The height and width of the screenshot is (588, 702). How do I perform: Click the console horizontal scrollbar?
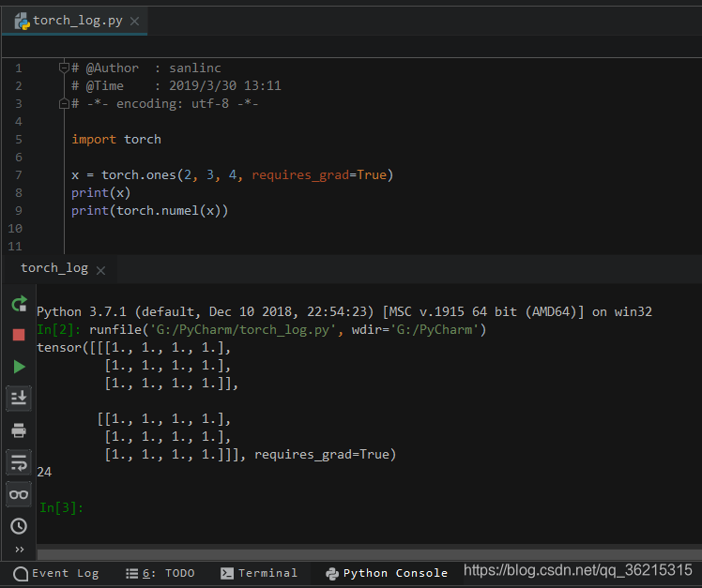(369, 554)
